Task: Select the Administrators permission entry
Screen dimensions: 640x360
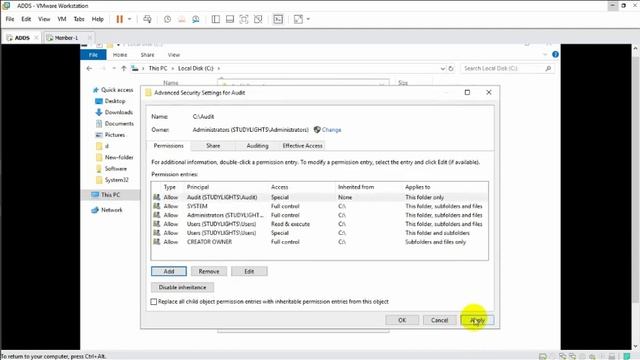Action: [319, 215]
